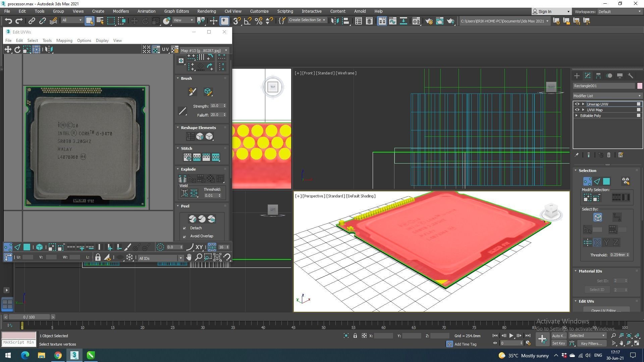This screenshot has width=644, height=362.
Task: Open the selection filter All dropdown
Action: [x=72, y=20]
